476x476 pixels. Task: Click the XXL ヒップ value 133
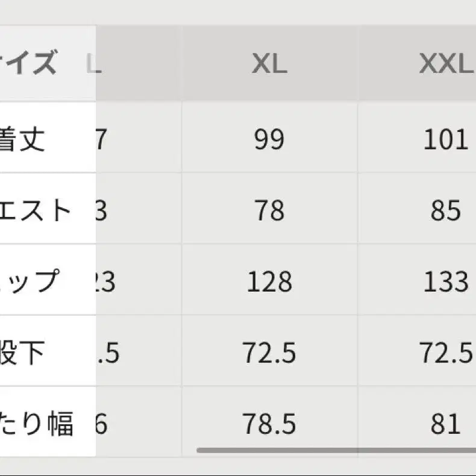[x=445, y=282]
